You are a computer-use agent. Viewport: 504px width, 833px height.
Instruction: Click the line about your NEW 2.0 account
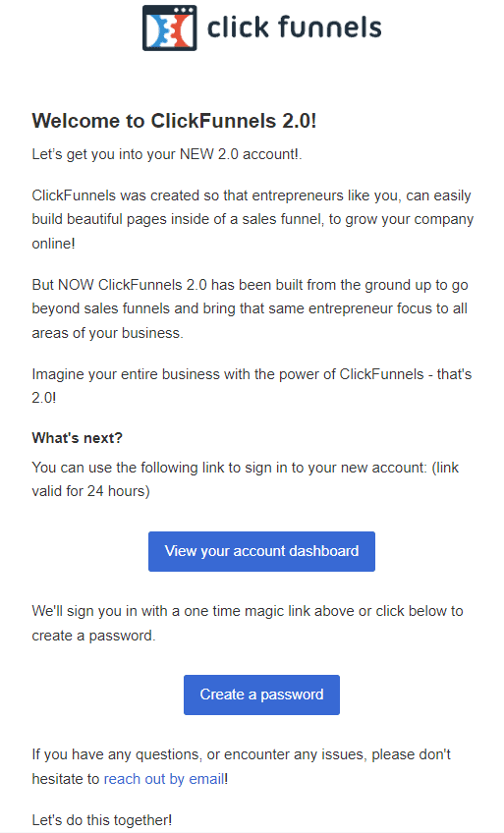click(167, 154)
